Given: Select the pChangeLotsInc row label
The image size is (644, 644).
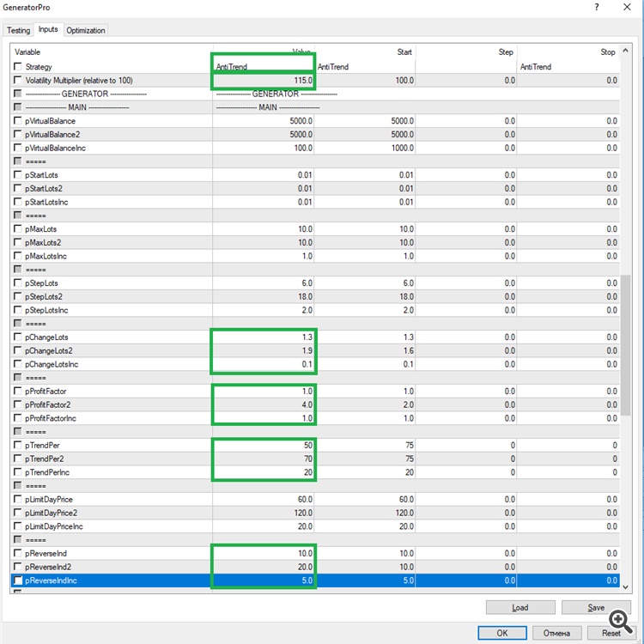Looking at the screenshot, I should 52,364.
